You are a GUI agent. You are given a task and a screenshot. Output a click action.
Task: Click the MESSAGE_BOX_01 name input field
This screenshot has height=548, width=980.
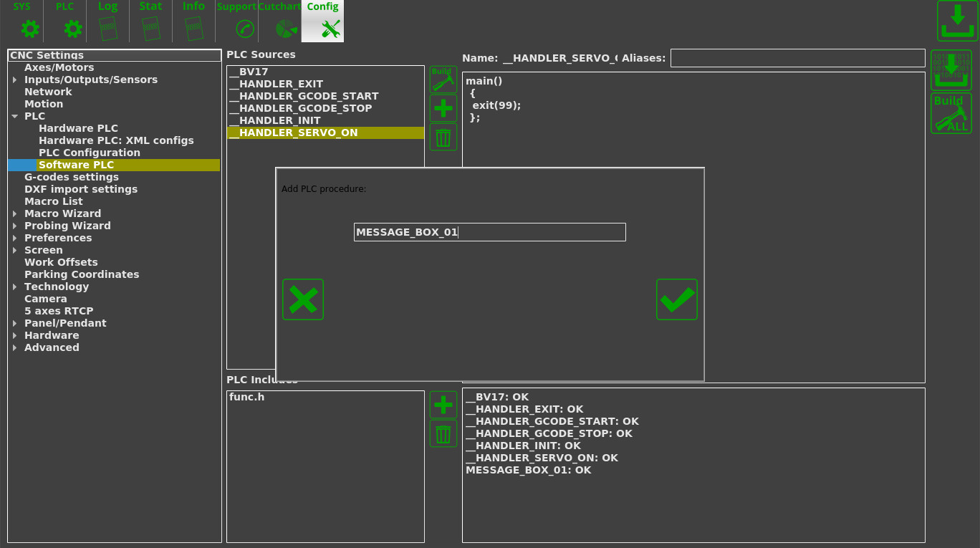(489, 231)
